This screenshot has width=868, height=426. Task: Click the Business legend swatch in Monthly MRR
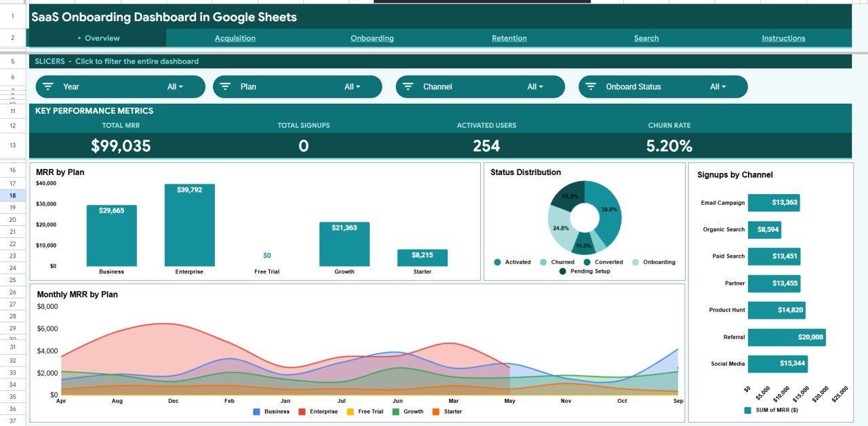256,412
